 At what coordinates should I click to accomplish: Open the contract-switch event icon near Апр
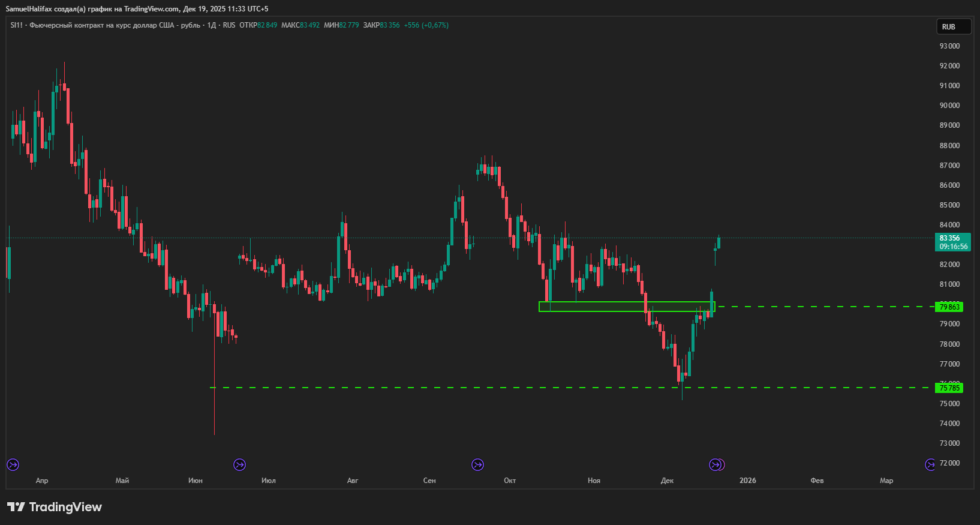point(13,464)
